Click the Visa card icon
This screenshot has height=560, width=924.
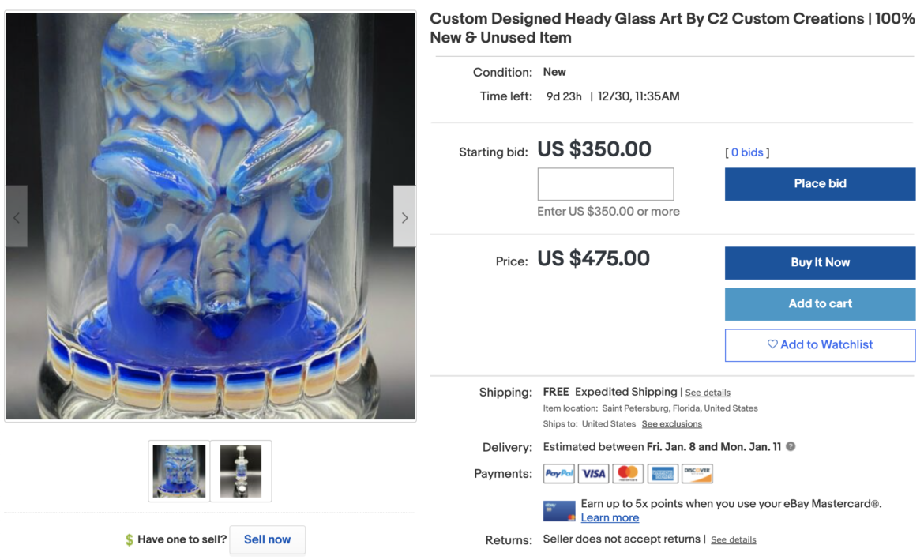593,474
